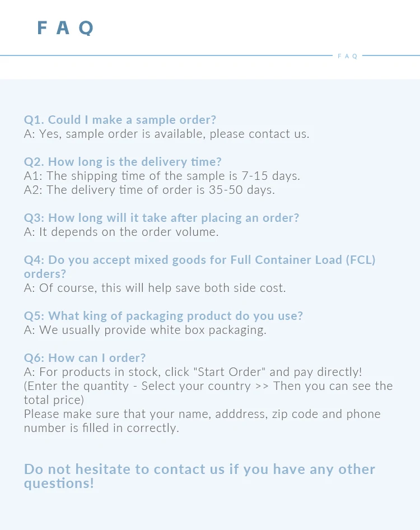Image resolution: width=420 pixels, height=530 pixels.
Task: Click the "Do not hesitate to contact us" text
Action: (x=199, y=469)
